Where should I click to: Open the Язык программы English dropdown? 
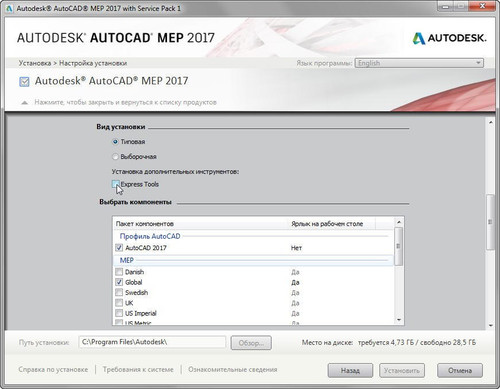click(x=419, y=63)
